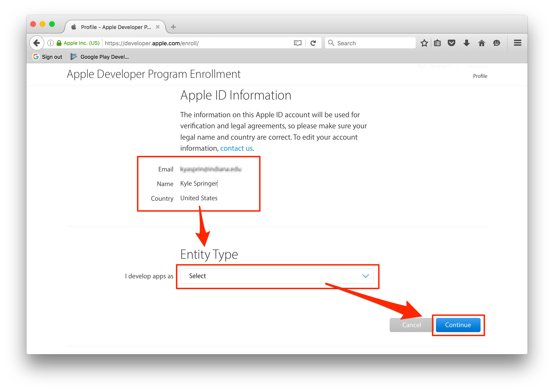Image resolution: width=554 pixels, height=392 pixels.
Task: Click the Pocket save icon
Action: pyautogui.click(x=452, y=43)
